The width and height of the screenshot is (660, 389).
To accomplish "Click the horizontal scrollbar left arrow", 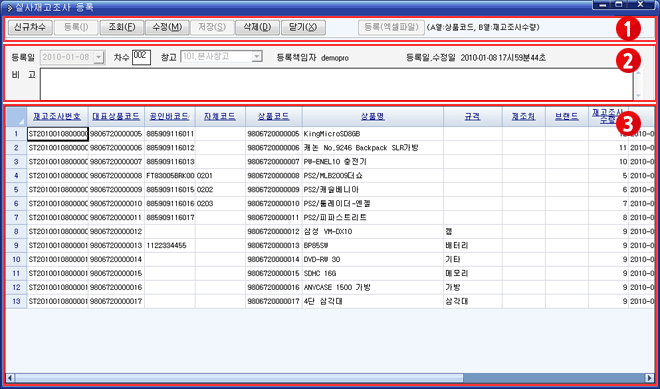I will coord(10,378).
